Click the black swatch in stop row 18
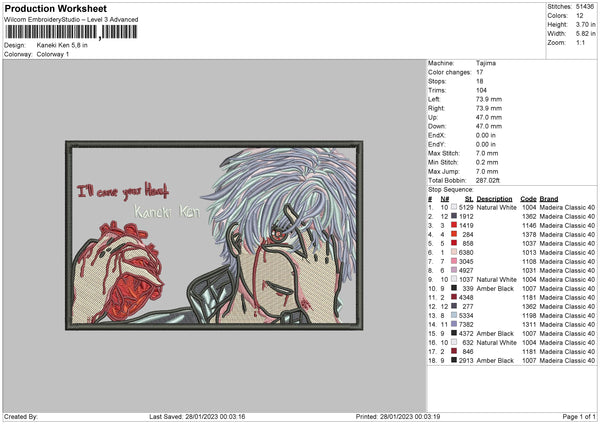The image size is (600, 424). pos(454,360)
